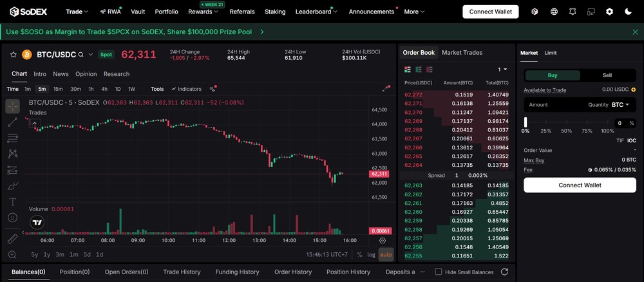Click the deposit plus icon next to 0.00 USDC
Screen dimensions: 644x282
(633, 89)
